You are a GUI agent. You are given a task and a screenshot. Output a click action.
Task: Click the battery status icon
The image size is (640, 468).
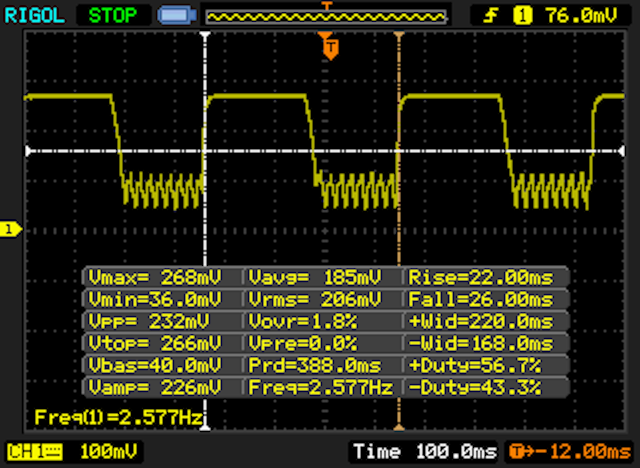177,16
